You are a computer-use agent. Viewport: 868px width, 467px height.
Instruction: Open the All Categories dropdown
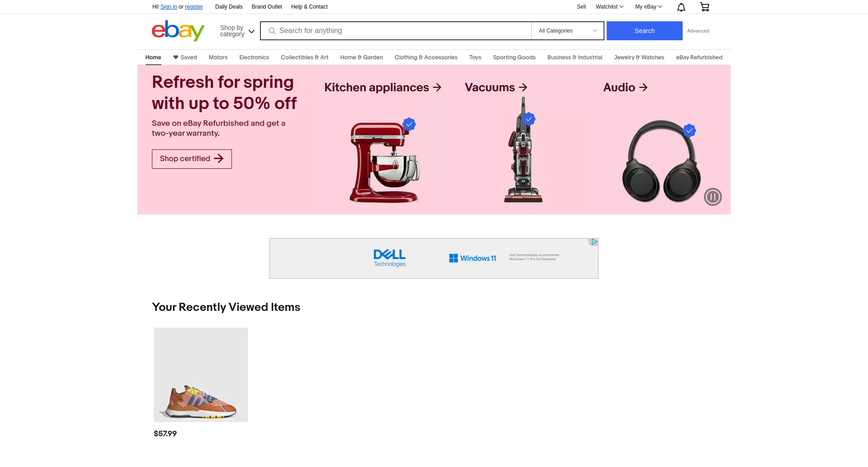(x=568, y=31)
